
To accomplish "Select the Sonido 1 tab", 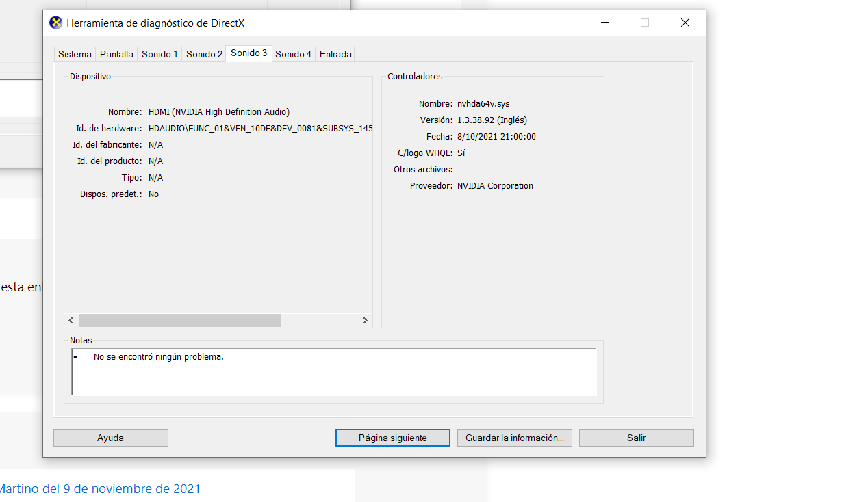I will point(159,54).
